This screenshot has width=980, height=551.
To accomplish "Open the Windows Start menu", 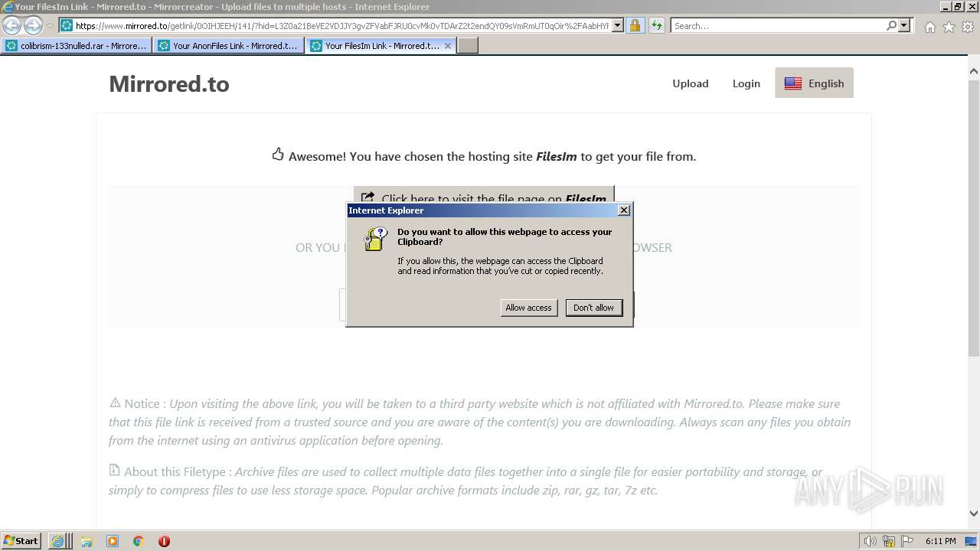I will pyautogui.click(x=21, y=541).
